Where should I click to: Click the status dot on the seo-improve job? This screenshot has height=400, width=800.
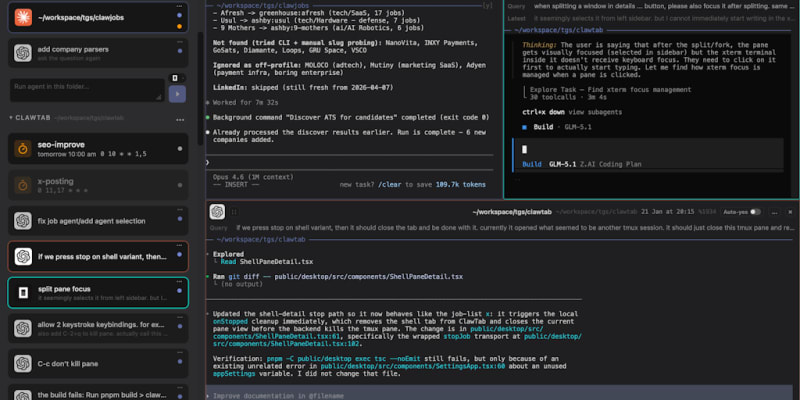180,148
